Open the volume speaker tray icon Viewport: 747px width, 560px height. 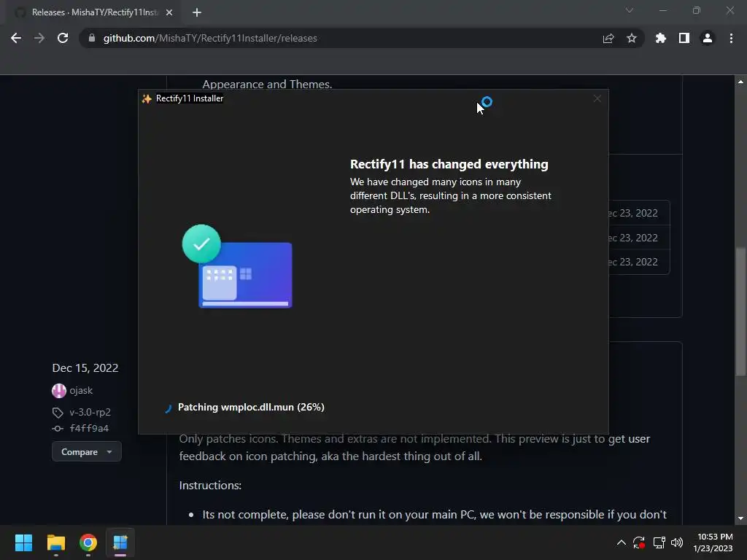(x=676, y=542)
